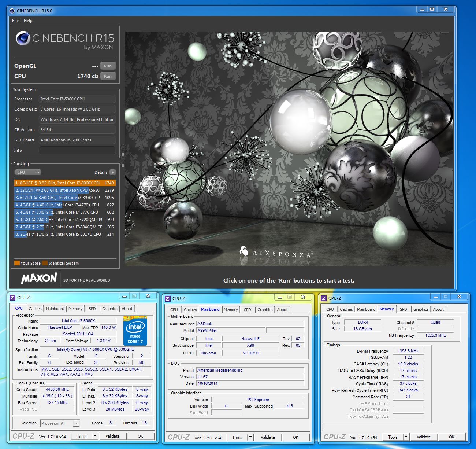Close the left CPU-Z window
This screenshot has height=449, width=476.
[148, 296]
